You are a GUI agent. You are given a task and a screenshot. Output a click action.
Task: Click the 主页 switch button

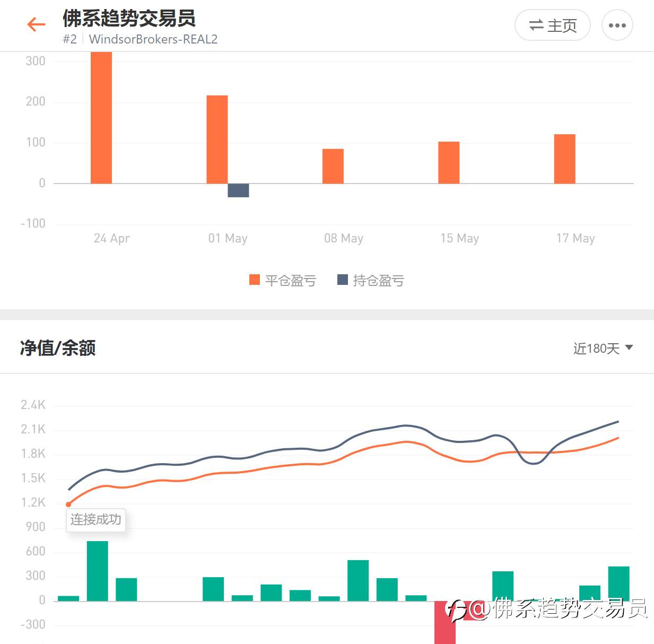click(x=553, y=25)
